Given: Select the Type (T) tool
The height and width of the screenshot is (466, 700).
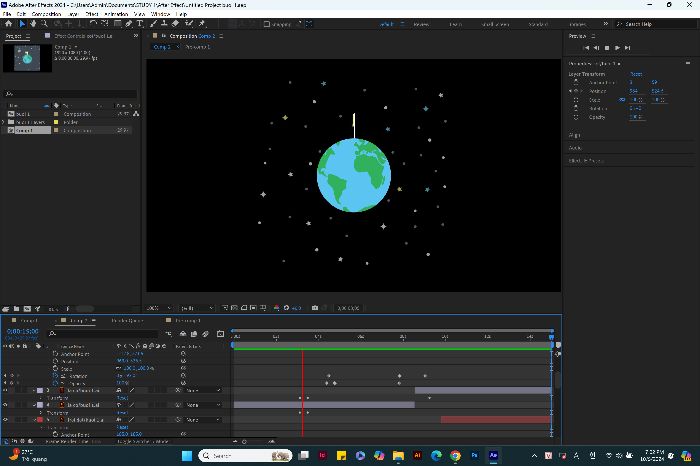Looking at the screenshot, I should [x=140, y=24].
